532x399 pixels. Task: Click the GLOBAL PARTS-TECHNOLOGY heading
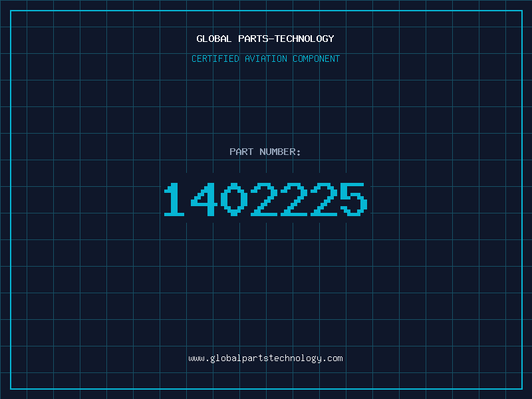pyautogui.click(x=265, y=39)
